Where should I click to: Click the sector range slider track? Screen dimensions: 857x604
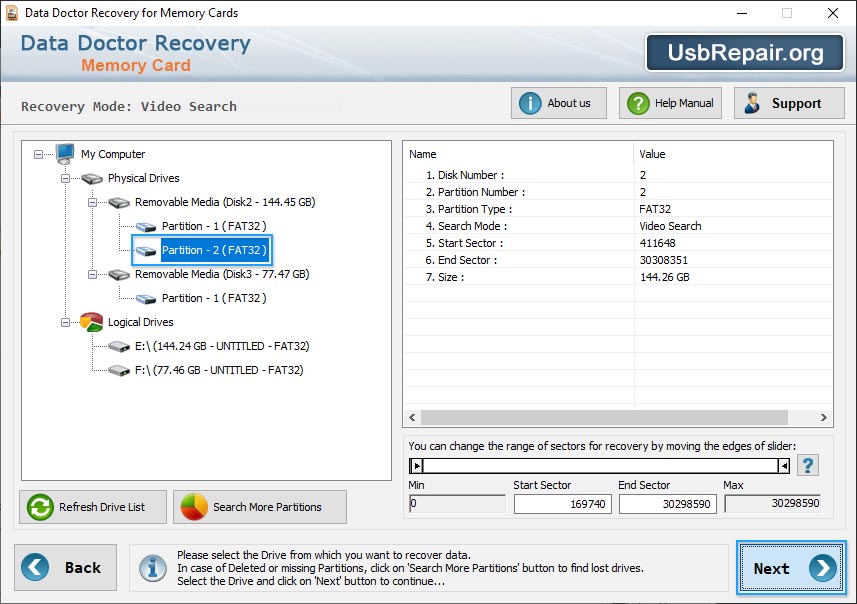click(x=600, y=466)
